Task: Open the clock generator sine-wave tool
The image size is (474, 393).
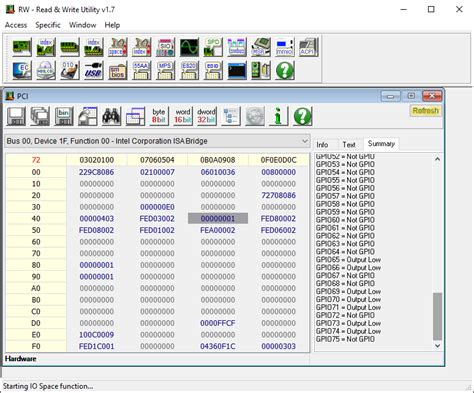Action: tap(189, 47)
